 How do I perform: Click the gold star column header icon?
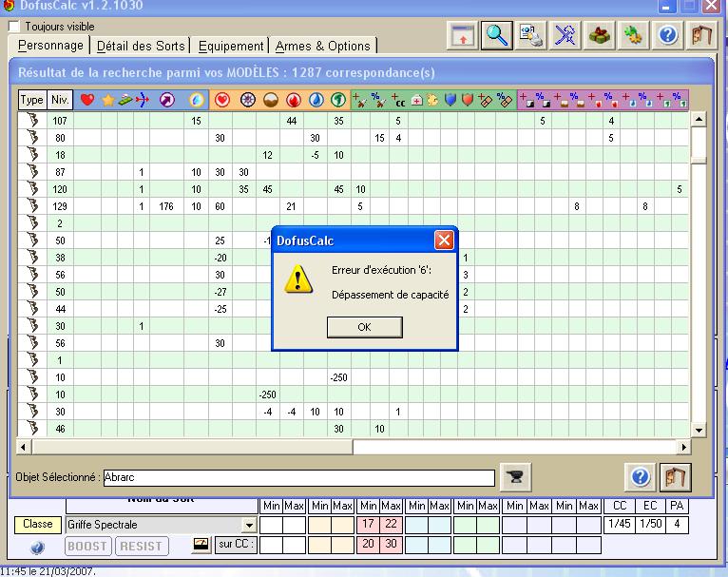108,100
